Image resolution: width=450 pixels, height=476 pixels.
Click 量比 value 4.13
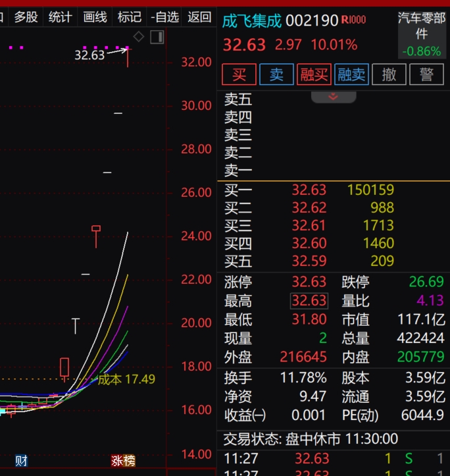(x=430, y=301)
